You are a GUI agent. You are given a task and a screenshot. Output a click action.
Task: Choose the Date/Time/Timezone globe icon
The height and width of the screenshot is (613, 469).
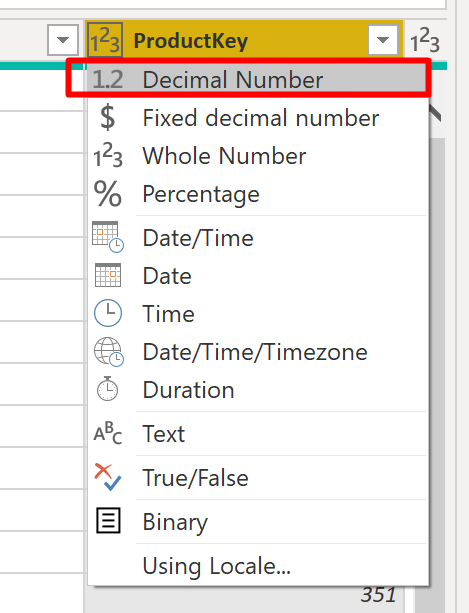click(109, 352)
